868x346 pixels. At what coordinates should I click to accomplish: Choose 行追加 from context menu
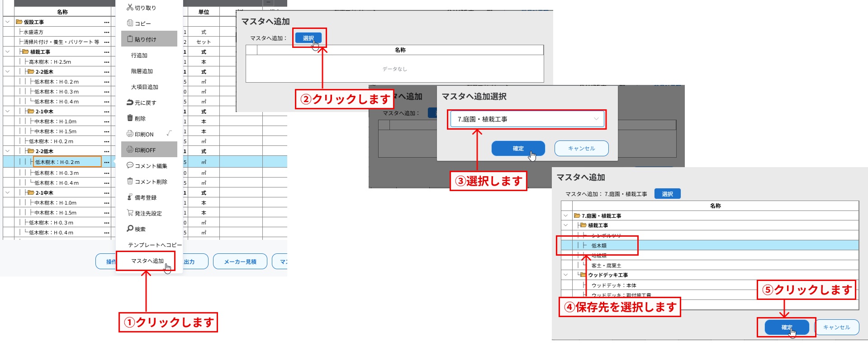pyautogui.click(x=139, y=55)
